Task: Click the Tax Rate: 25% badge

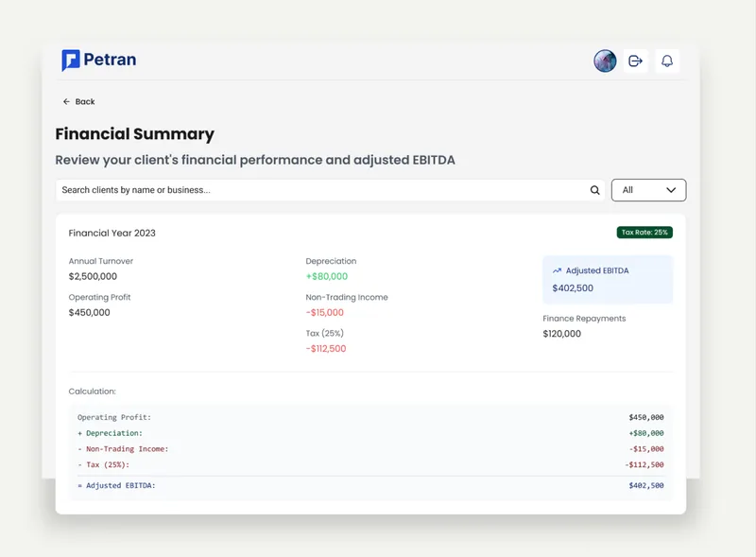Action: click(644, 233)
